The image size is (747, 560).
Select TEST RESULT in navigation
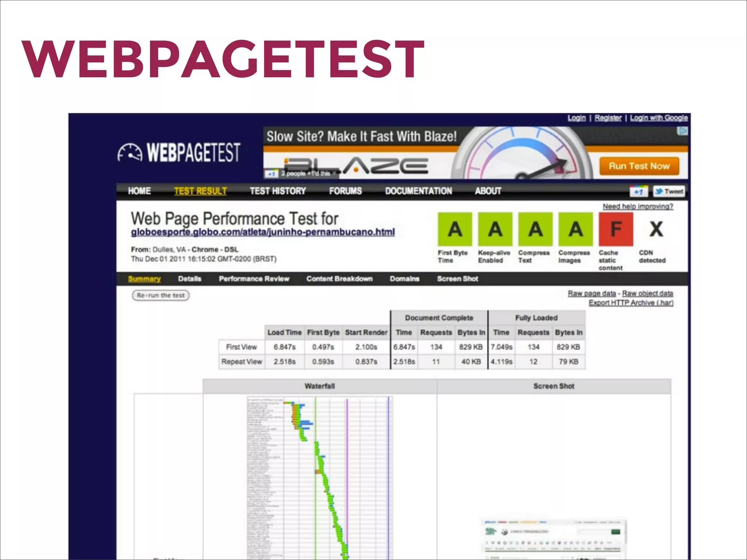200,191
